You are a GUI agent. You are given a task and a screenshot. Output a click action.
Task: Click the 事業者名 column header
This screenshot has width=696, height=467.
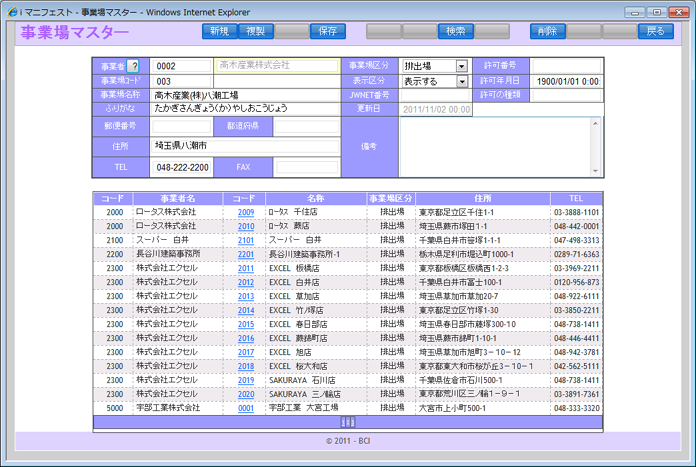point(178,198)
